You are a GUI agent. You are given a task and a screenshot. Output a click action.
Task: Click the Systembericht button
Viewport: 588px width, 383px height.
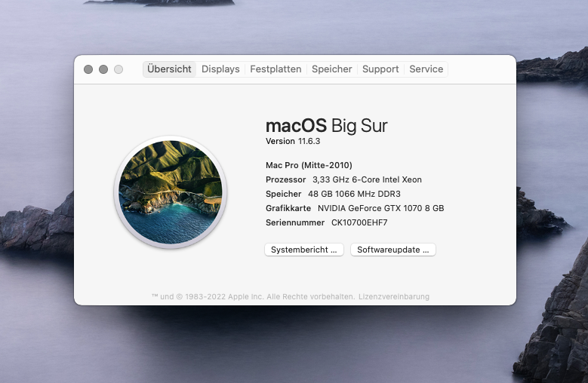pos(304,250)
